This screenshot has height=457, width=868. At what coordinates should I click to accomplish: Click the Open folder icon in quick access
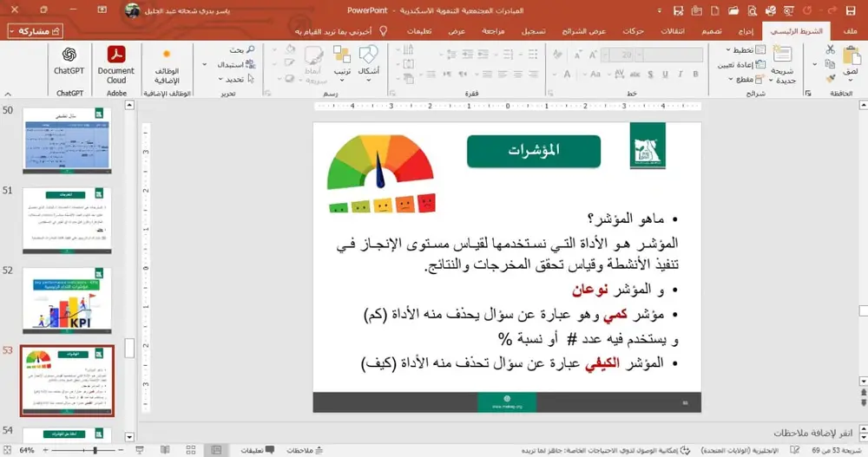click(x=733, y=10)
